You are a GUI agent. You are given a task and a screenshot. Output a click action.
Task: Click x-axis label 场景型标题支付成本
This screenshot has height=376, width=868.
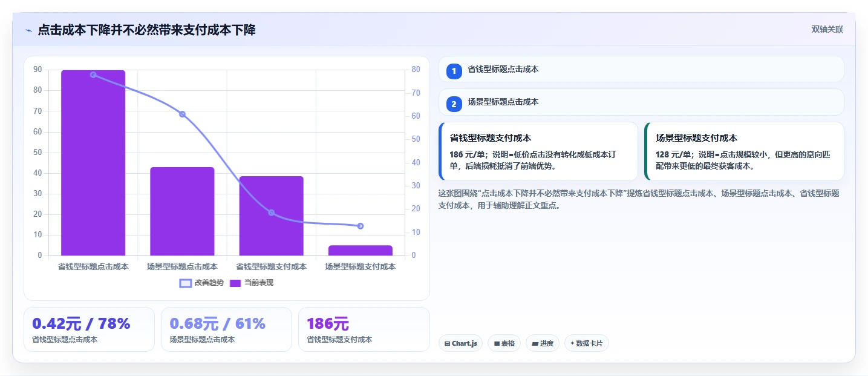click(360, 266)
